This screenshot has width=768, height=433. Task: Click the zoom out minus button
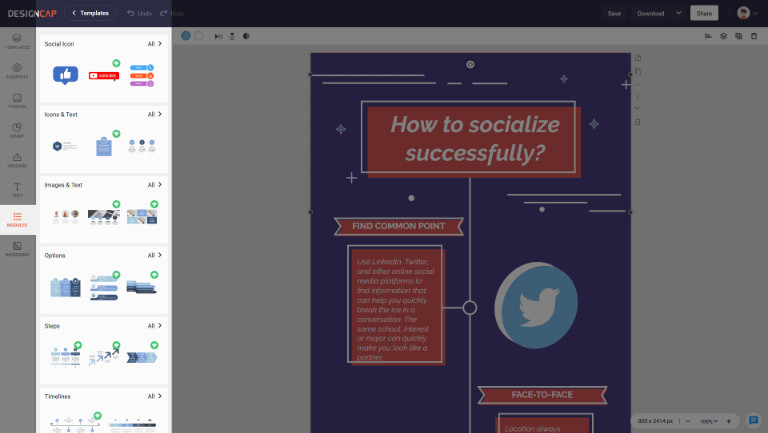[688, 421]
